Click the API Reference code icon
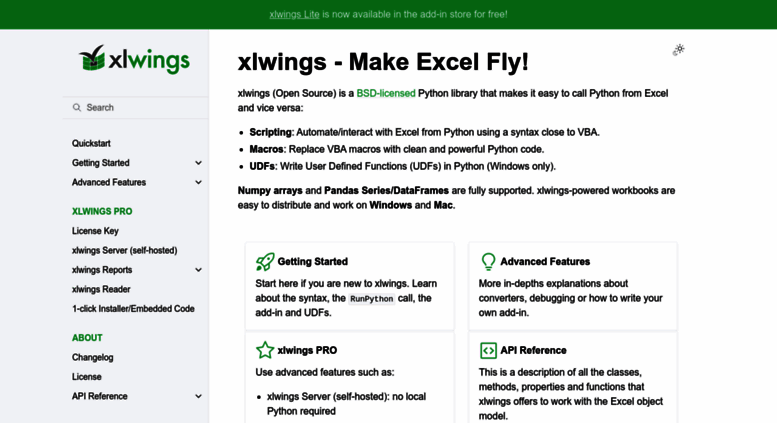The width and height of the screenshot is (777, 423). tap(488, 350)
